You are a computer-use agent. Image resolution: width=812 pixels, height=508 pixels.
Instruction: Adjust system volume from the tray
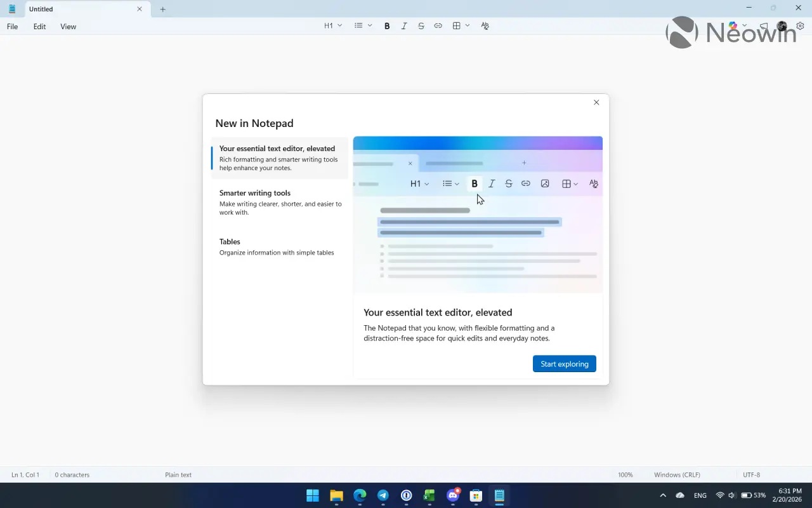click(x=731, y=495)
